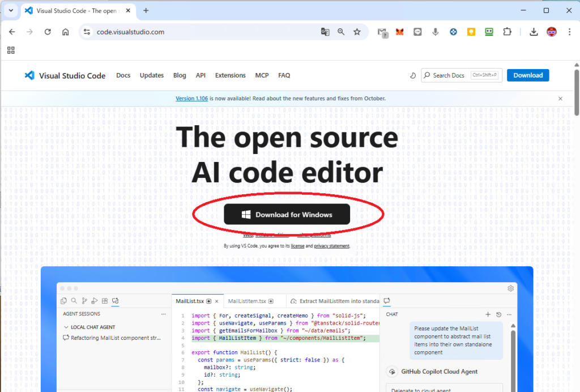Image resolution: width=580 pixels, height=392 pixels.
Task: Collapse the LOCAL CHAT AGENT section
Action: tap(67, 327)
